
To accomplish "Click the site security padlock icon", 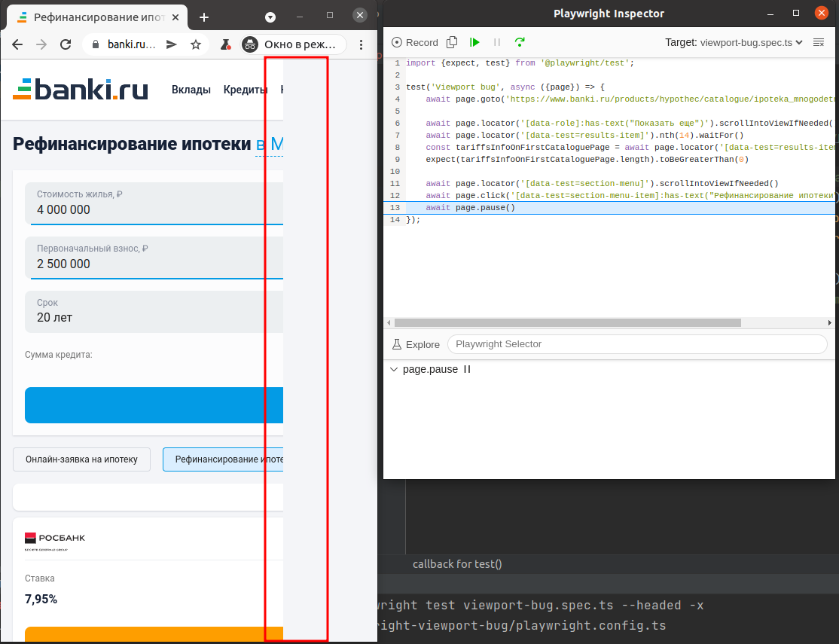I will tap(95, 44).
